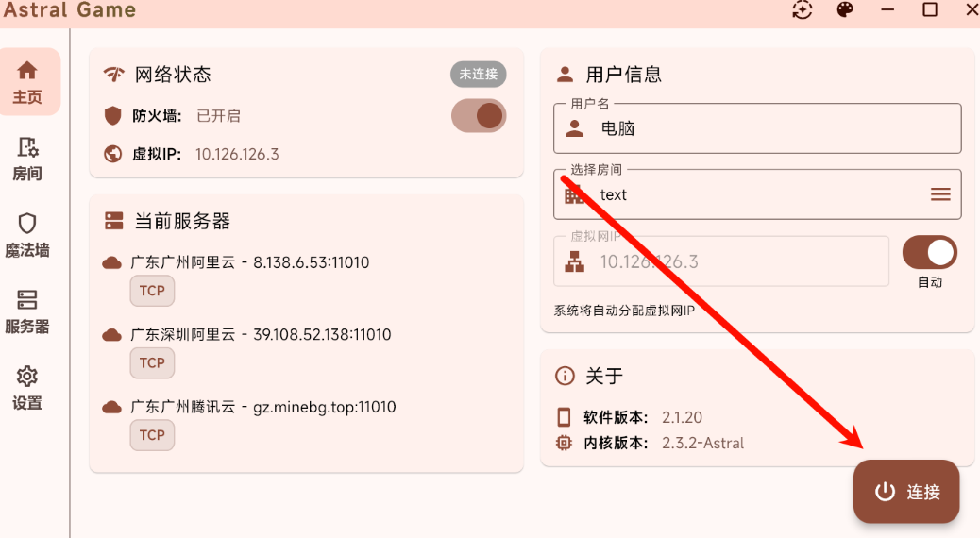Click the 未连接 status badge
The width and height of the screenshot is (980, 538).
(479, 75)
